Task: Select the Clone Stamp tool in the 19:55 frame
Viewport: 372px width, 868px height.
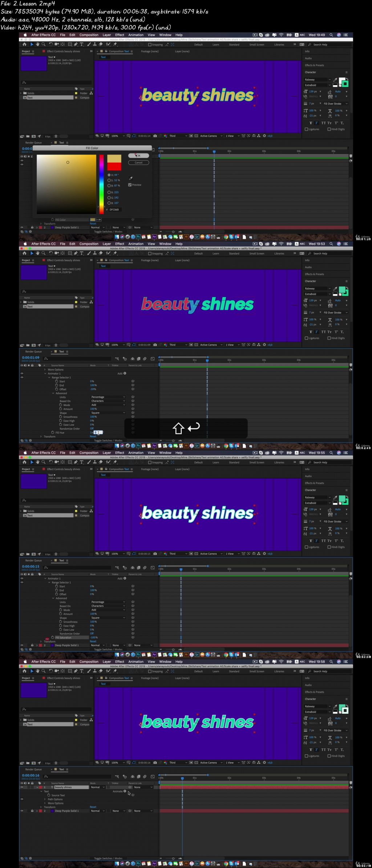Action: [x=95, y=462]
